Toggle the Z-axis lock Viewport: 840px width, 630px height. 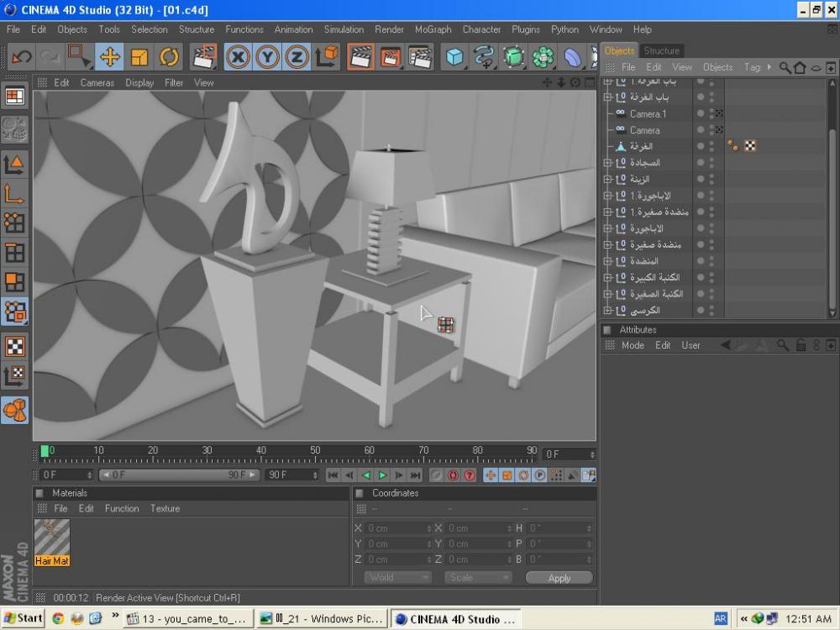pos(297,57)
